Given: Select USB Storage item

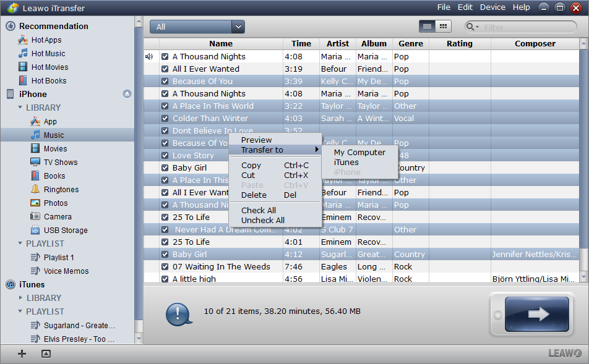Looking at the screenshot, I should click(66, 230).
